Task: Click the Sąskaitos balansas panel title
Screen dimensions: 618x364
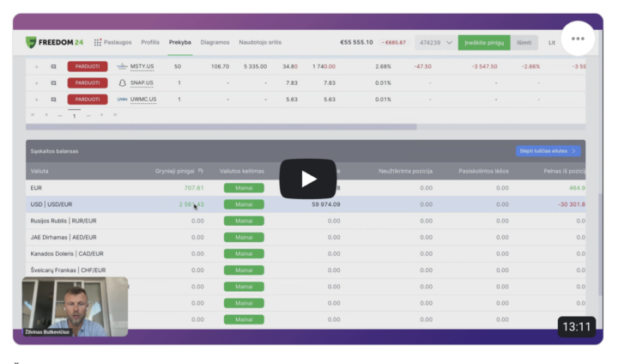Action: 54,151
